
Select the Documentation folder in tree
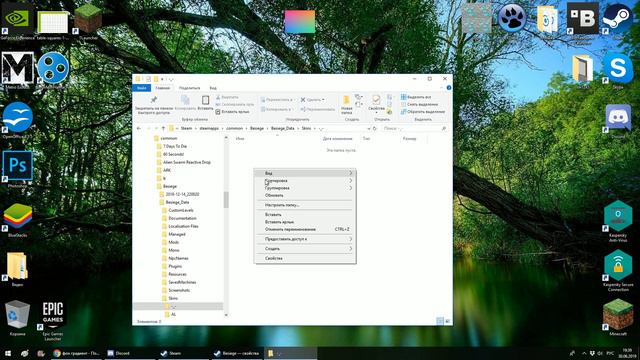(182, 218)
